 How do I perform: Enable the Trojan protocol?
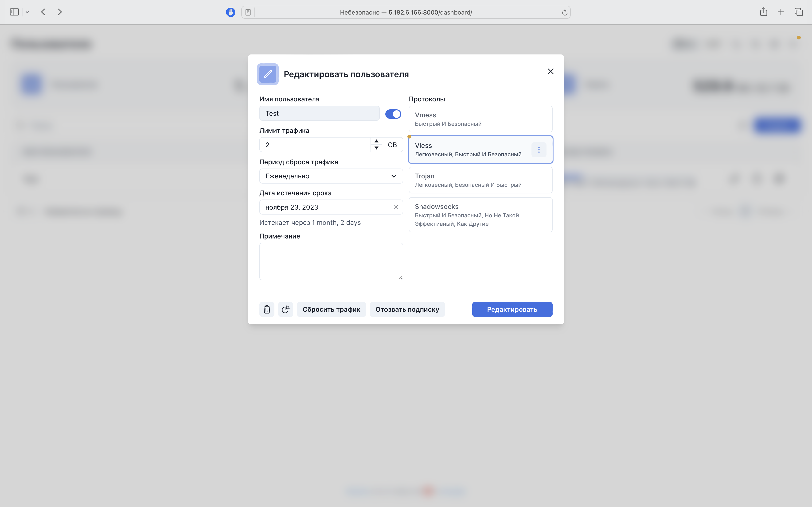480,180
